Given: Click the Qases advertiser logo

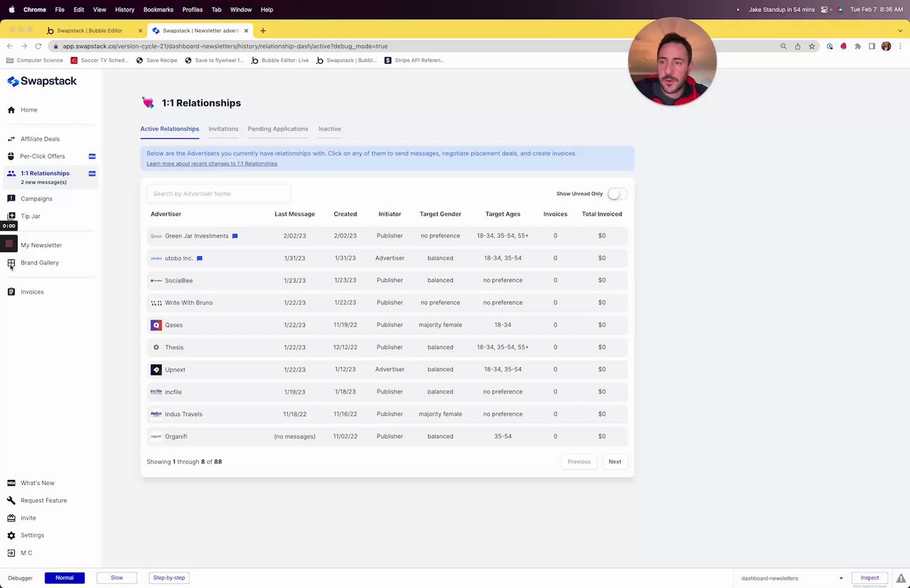Looking at the screenshot, I should click(156, 325).
